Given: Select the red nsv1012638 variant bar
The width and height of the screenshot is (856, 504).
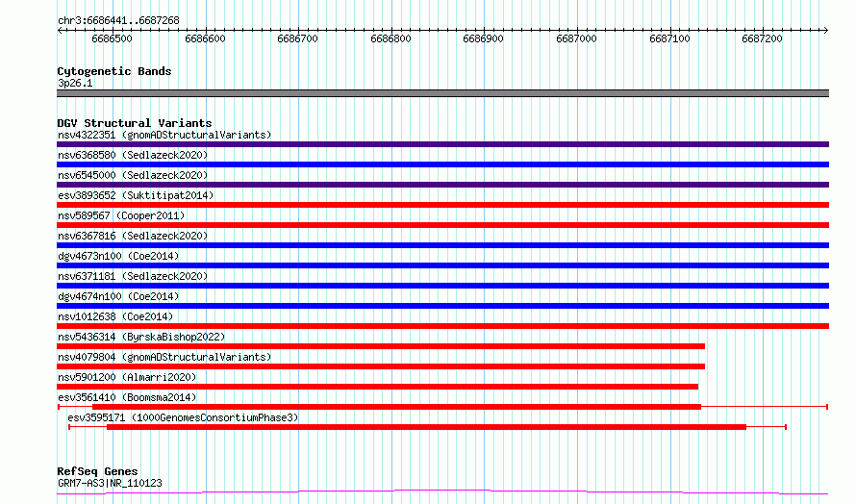Looking at the screenshot, I should point(442,326).
